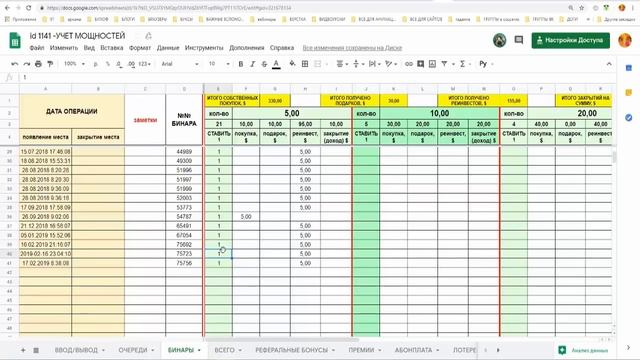Image resolution: width=640 pixels, height=360 pixels.
Task: Open the text color picker
Action: tap(276, 64)
